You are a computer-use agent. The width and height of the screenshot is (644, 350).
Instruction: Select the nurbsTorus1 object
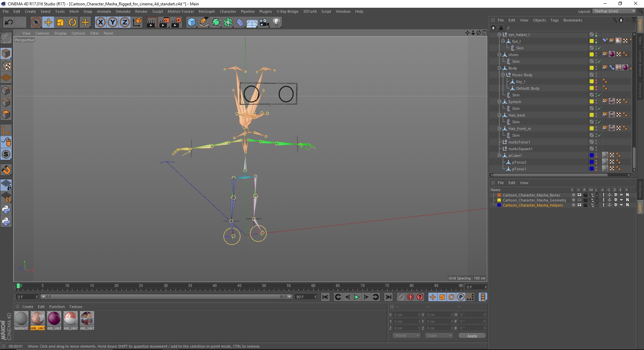[519, 142]
